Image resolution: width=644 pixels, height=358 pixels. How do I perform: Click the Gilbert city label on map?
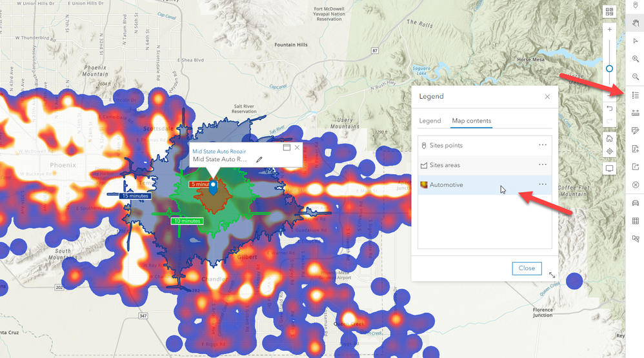tap(247, 257)
